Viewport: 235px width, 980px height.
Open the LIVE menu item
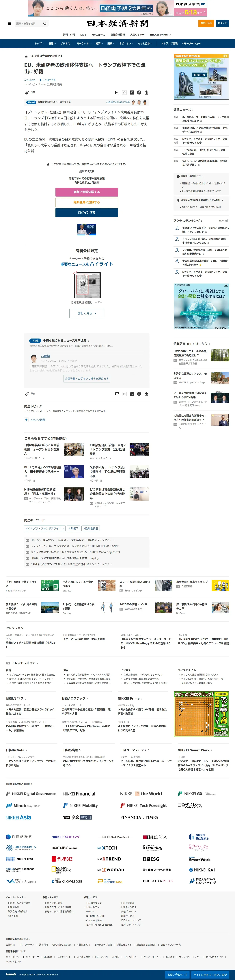[83, 35]
